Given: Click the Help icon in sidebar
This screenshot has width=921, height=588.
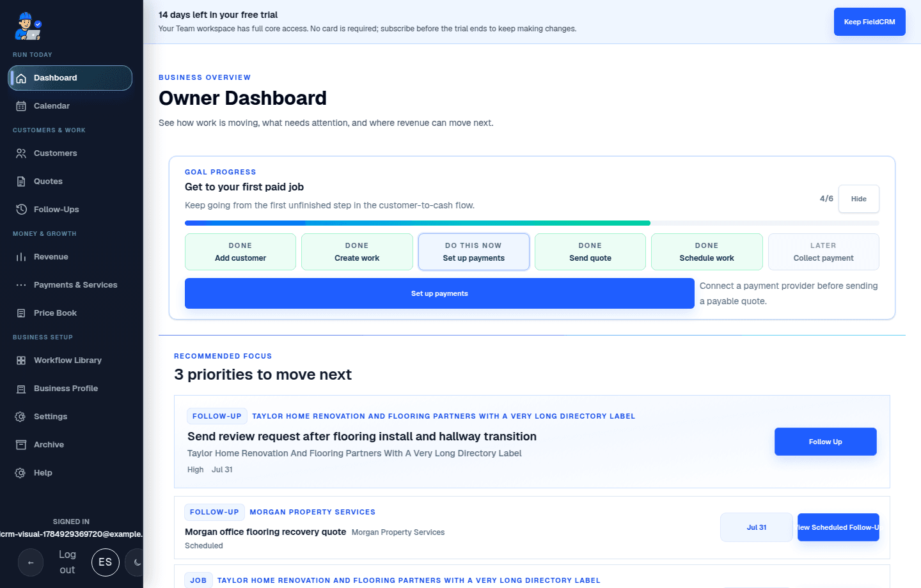Looking at the screenshot, I should [21, 473].
